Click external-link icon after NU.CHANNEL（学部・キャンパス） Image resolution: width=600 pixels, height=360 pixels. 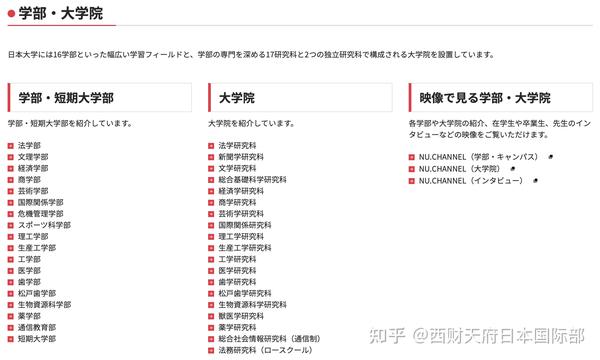pyautogui.click(x=551, y=156)
